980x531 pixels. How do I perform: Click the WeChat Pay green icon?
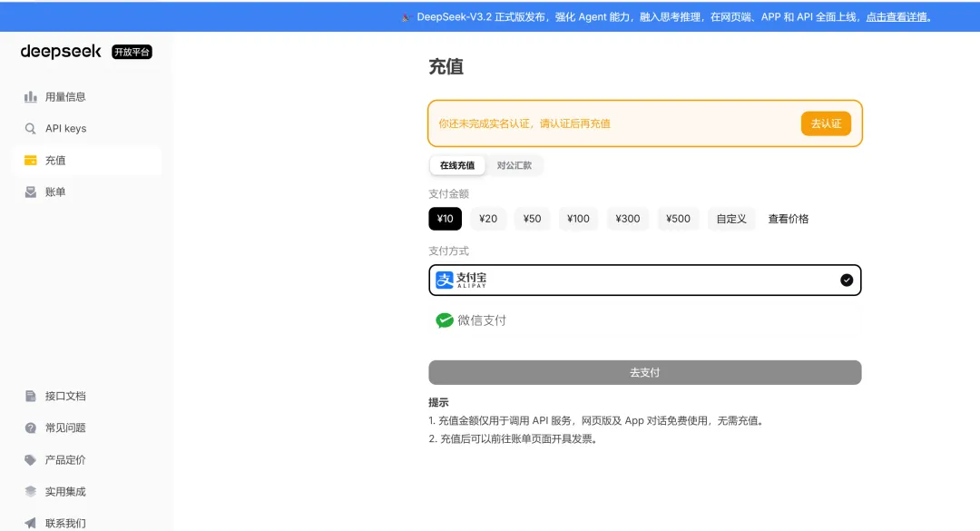pyautogui.click(x=445, y=320)
